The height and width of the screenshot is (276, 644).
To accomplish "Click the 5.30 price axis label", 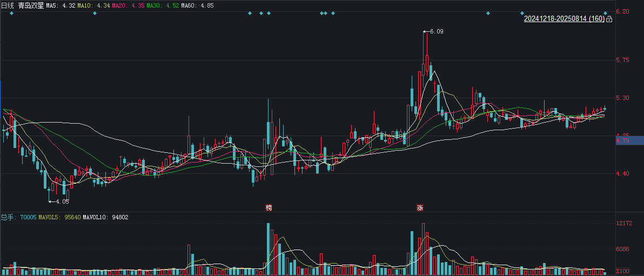I will click(x=623, y=98).
